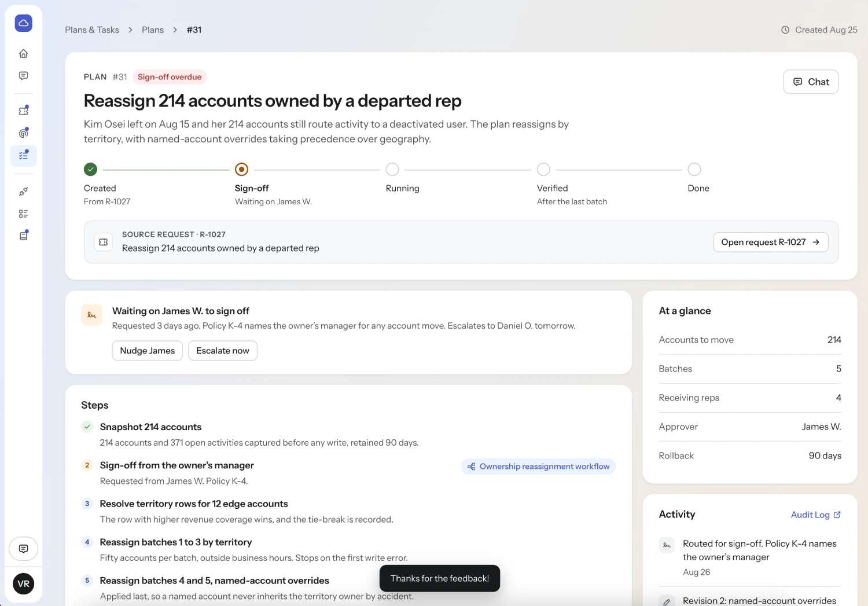868x606 pixels.
Task: Click the "Thanks for the feedback!" toast
Action: pyautogui.click(x=440, y=578)
